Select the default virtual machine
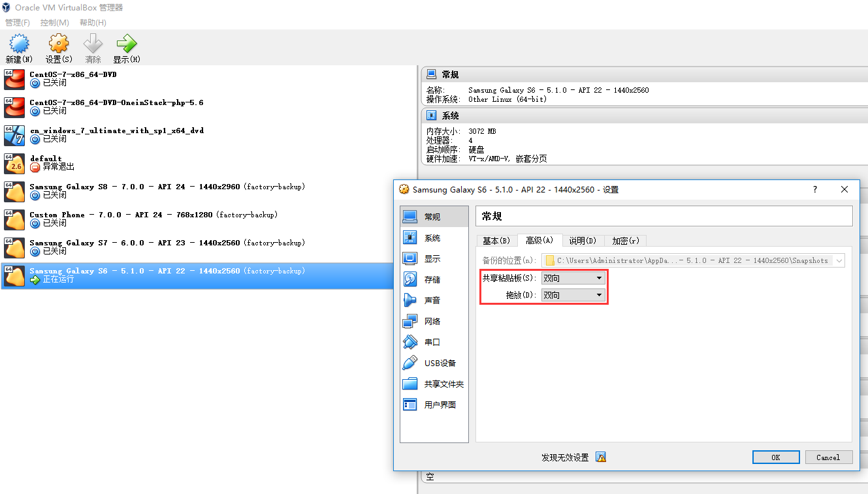Viewport: 868px width, 494px height. point(209,164)
